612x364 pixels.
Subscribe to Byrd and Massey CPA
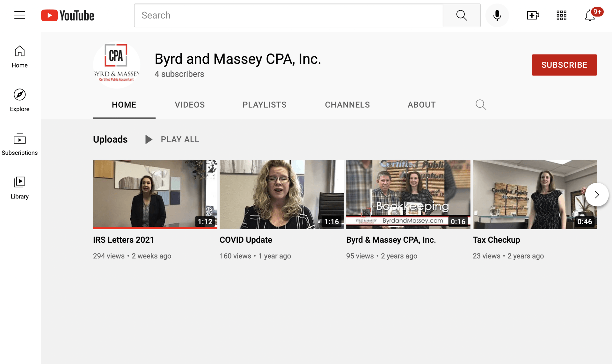pos(564,65)
